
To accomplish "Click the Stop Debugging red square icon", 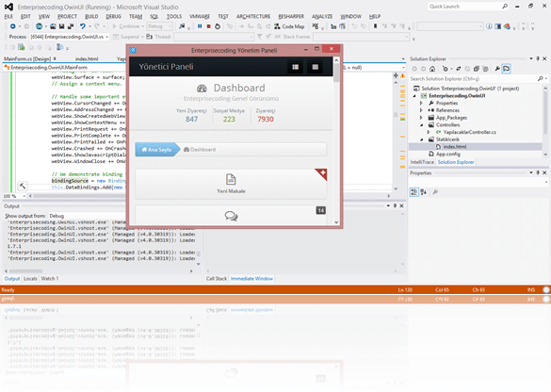I will 209,26.
